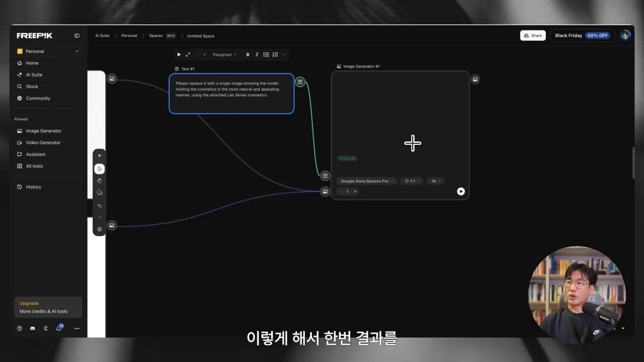Open the Google Nano Banana Pro model selector

[x=366, y=181]
